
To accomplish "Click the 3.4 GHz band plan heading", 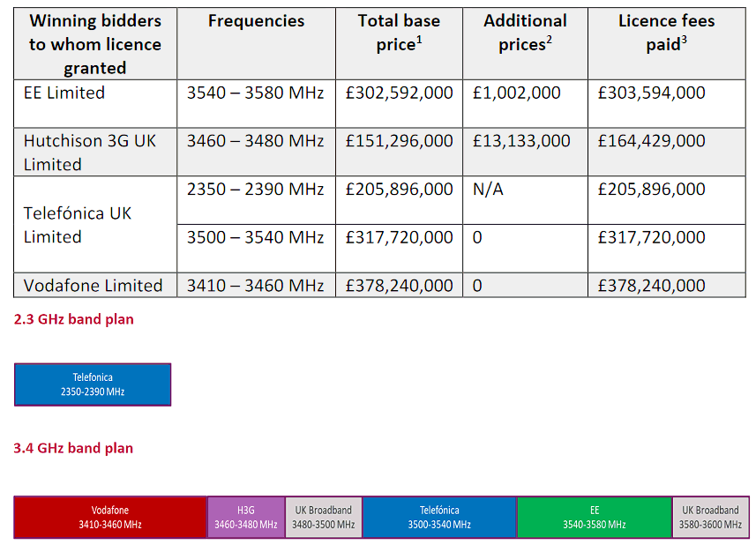I will (74, 448).
